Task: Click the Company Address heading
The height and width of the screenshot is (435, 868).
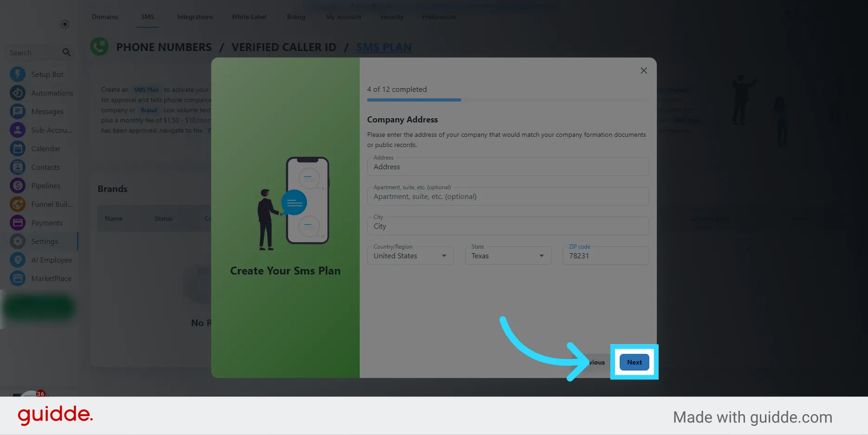Action: (x=402, y=119)
